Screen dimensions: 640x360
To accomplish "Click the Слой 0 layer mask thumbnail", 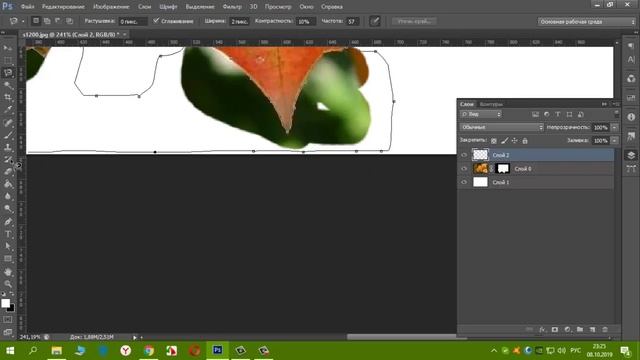I will [503, 168].
